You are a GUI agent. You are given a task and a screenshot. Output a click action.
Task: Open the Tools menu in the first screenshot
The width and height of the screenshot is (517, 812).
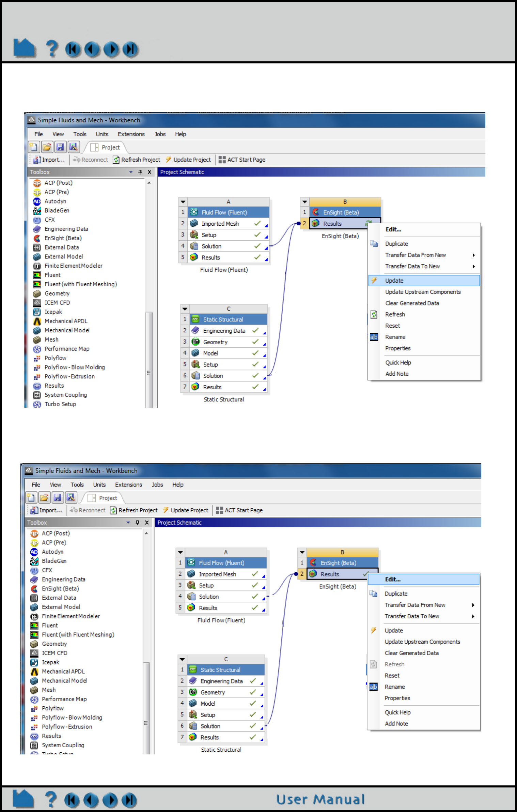(80, 134)
